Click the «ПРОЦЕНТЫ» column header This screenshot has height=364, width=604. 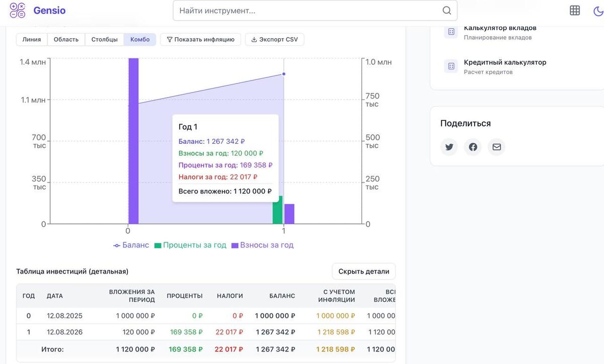click(185, 296)
